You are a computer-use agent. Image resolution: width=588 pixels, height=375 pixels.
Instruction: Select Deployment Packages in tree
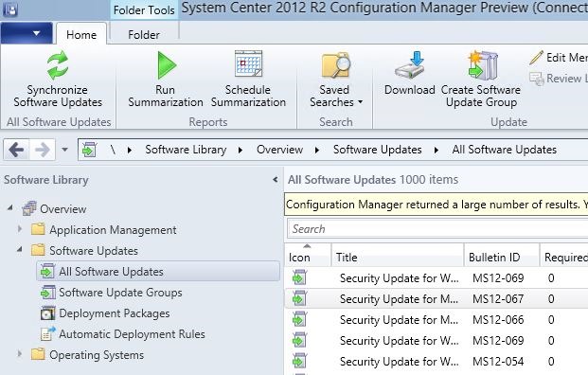click(114, 313)
